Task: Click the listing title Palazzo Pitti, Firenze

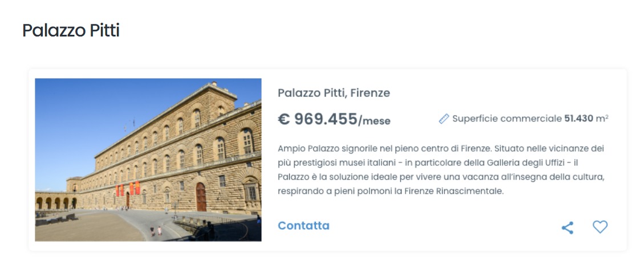Action: (334, 92)
